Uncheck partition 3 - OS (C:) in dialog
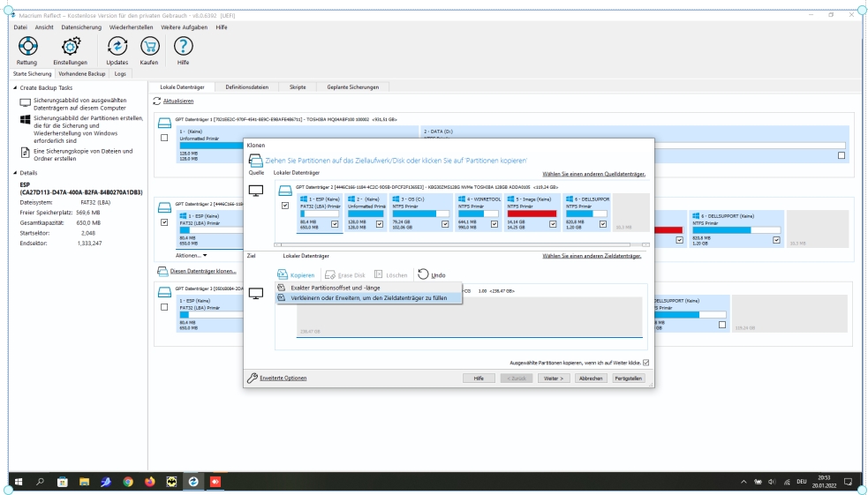The image size is (868, 495). (x=445, y=224)
